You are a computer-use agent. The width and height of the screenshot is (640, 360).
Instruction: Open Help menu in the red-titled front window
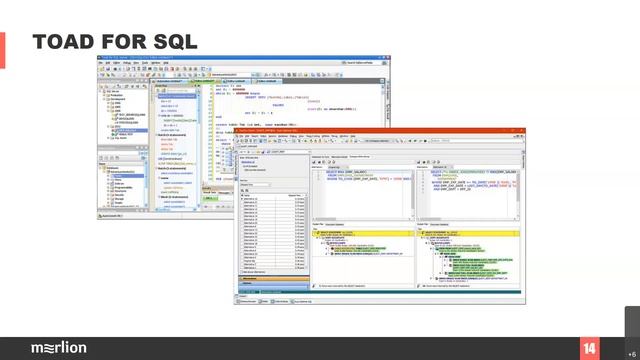coord(353,136)
